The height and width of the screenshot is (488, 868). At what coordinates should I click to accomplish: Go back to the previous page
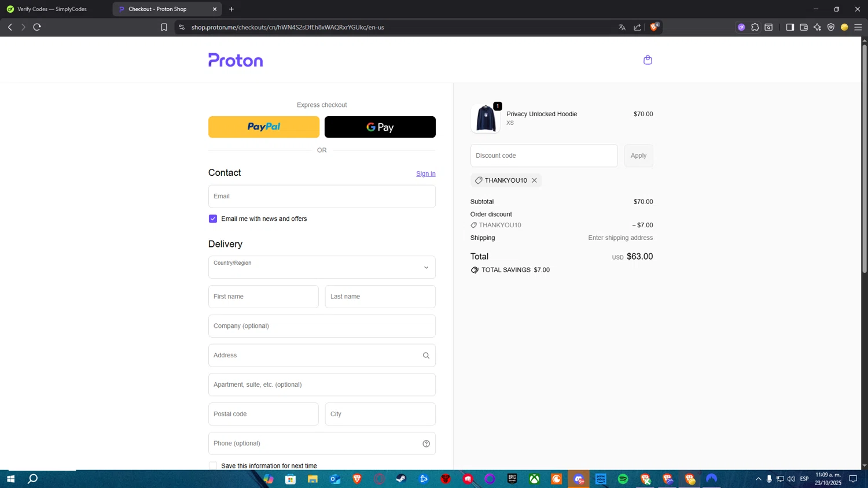coord(10,27)
